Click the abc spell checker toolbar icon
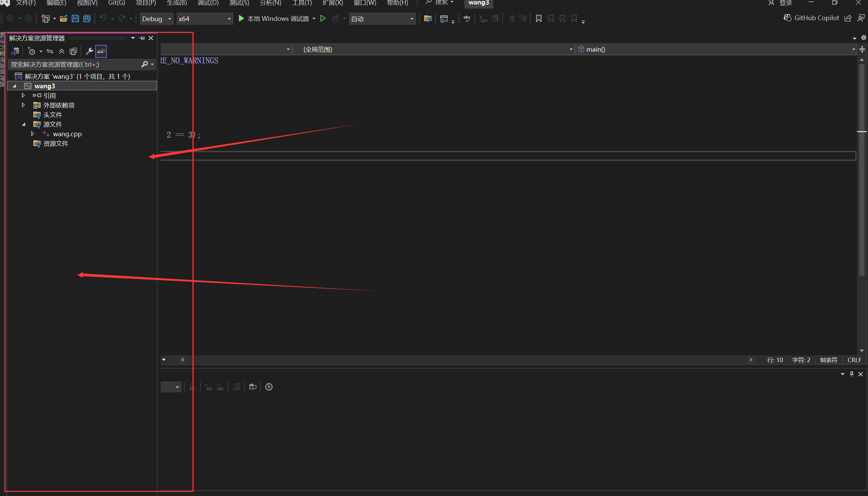868x496 pixels. click(x=467, y=18)
